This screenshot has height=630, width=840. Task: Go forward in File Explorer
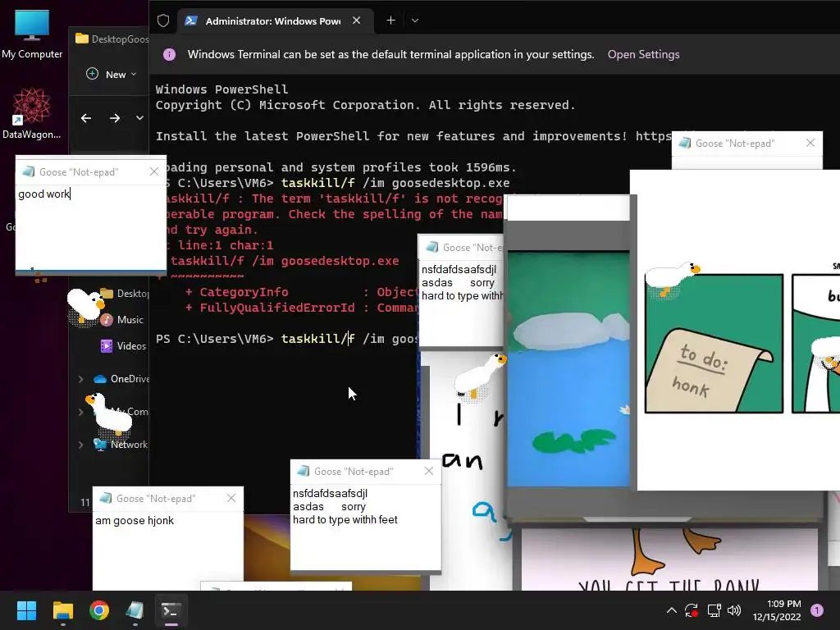pos(115,118)
